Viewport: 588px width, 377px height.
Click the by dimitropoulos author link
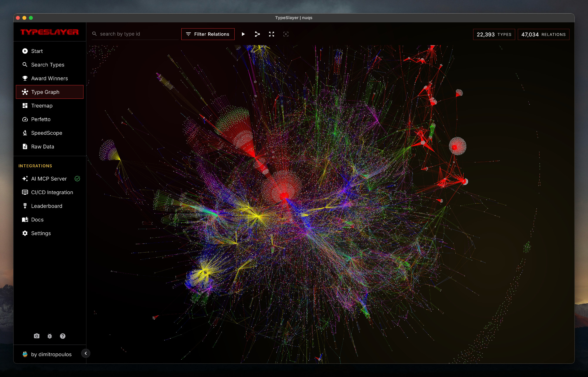[x=51, y=354]
